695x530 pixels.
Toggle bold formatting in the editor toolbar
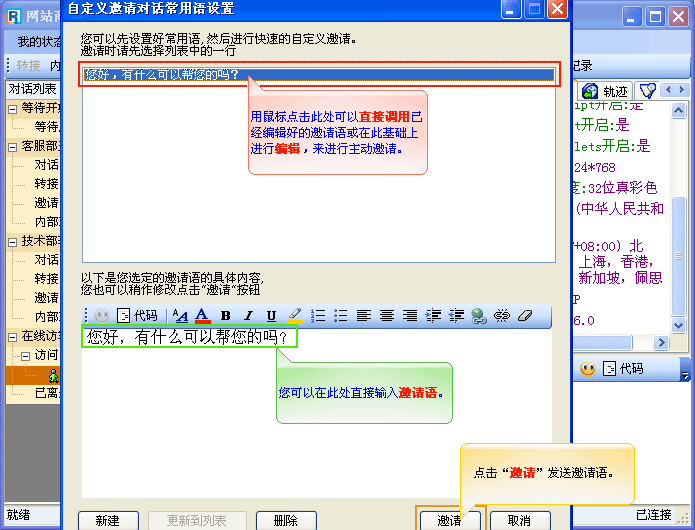(x=225, y=316)
